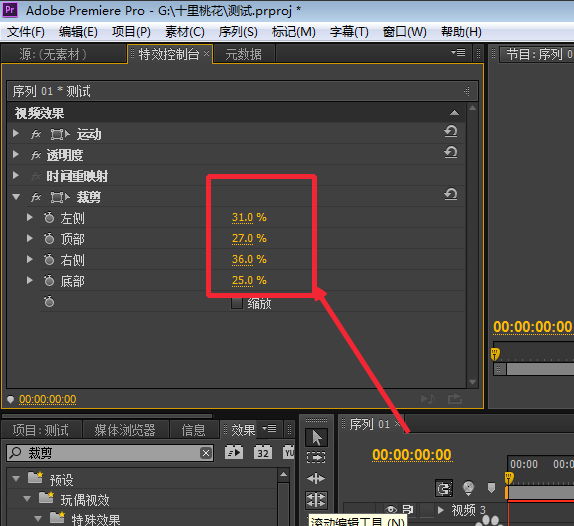Toggle eye visibility for 视频 3 track

pyautogui.click(x=391, y=509)
